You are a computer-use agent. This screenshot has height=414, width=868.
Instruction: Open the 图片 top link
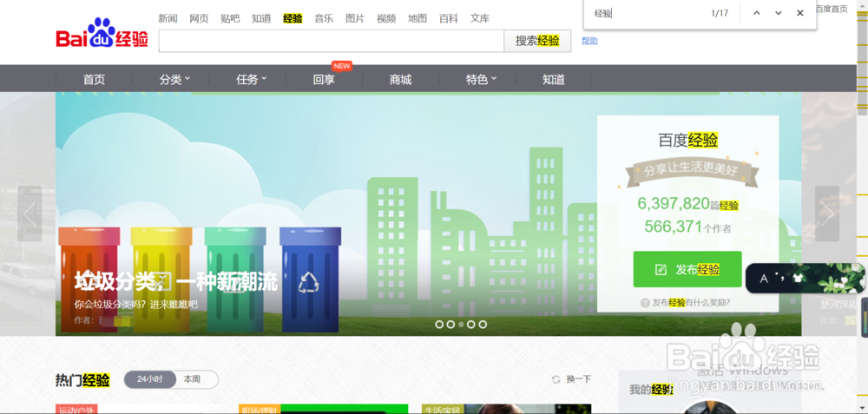(x=355, y=18)
